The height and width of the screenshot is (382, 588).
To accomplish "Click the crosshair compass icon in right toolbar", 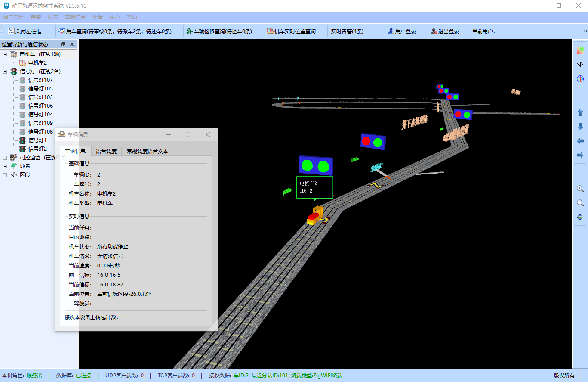I will coord(580,79).
